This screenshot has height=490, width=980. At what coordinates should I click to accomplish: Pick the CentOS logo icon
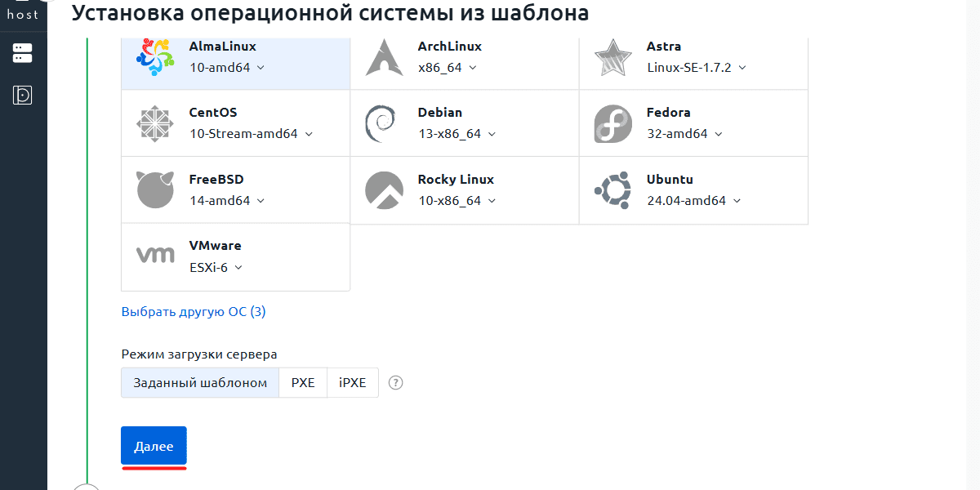155,123
